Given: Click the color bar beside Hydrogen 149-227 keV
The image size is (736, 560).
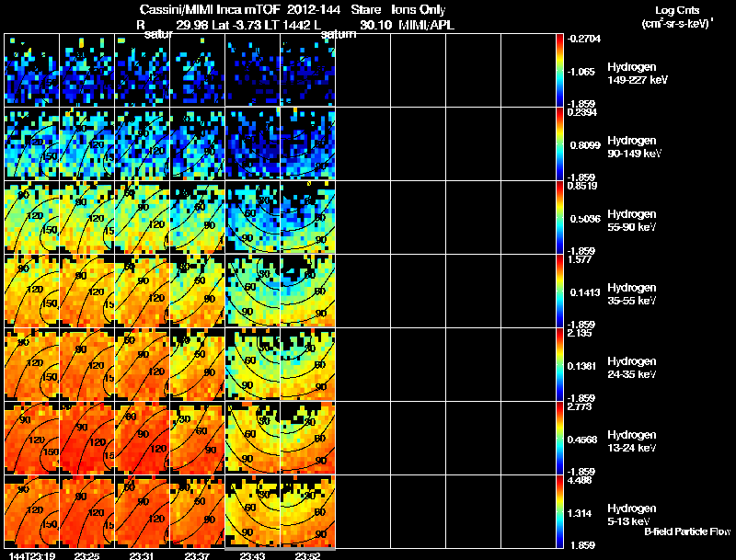Looking at the screenshot, I should point(559,71).
